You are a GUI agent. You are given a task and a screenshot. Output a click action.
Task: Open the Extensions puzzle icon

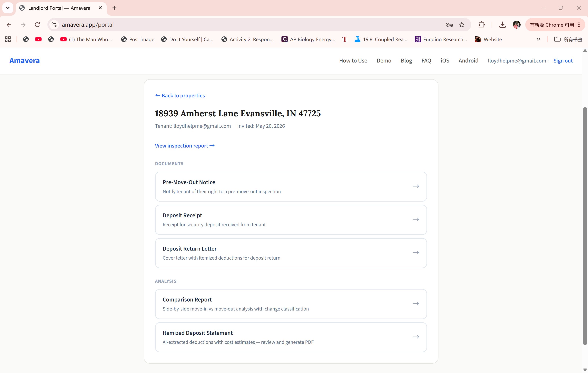(x=482, y=25)
